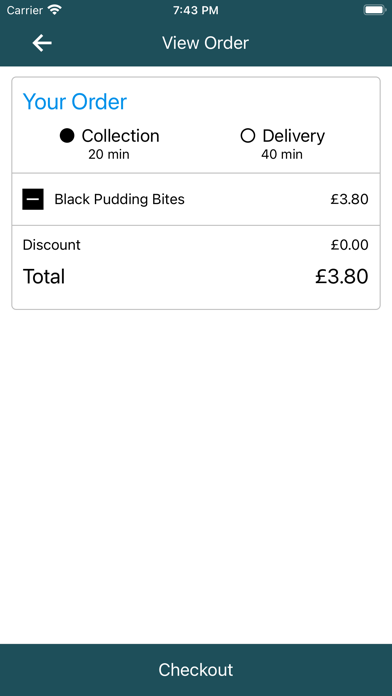Tap the £0.00 discount value

(x=349, y=245)
